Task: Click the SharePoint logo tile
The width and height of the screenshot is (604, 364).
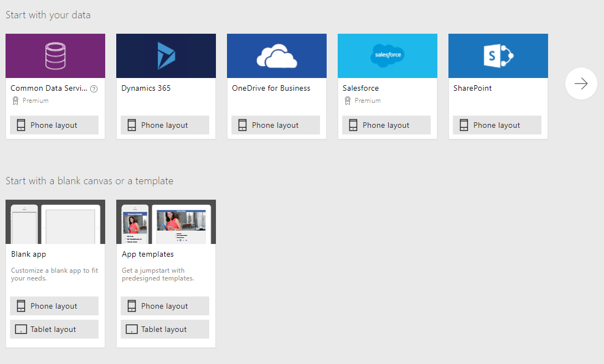Action: click(x=498, y=56)
